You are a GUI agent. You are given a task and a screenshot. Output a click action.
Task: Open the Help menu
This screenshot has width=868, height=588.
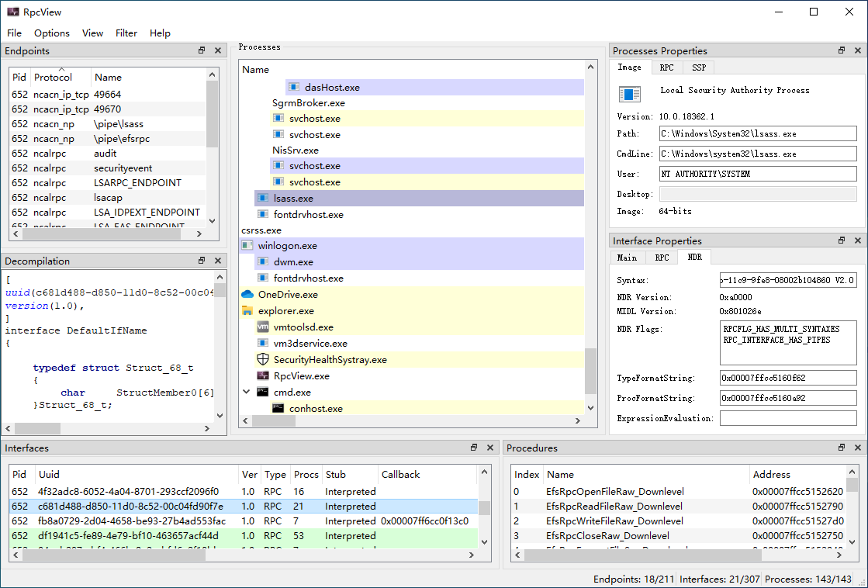tap(160, 33)
